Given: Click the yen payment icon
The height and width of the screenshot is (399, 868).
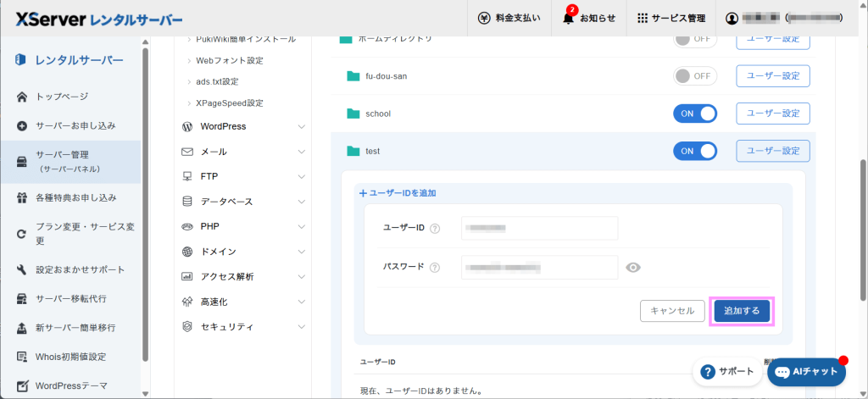Looking at the screenshot, I should (x=484, y=18).
